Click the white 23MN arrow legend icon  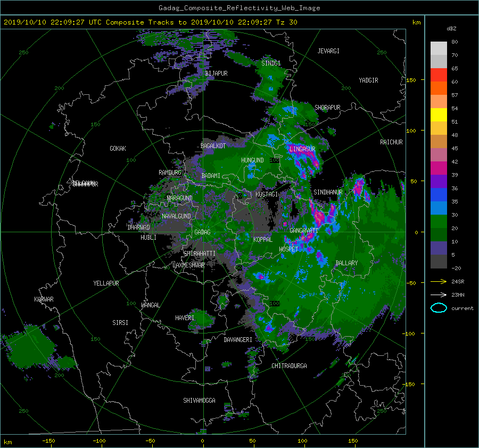[439, 295]
